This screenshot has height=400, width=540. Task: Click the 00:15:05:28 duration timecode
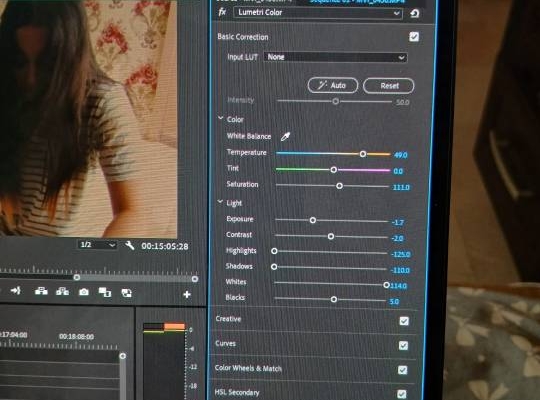point(165,246)
